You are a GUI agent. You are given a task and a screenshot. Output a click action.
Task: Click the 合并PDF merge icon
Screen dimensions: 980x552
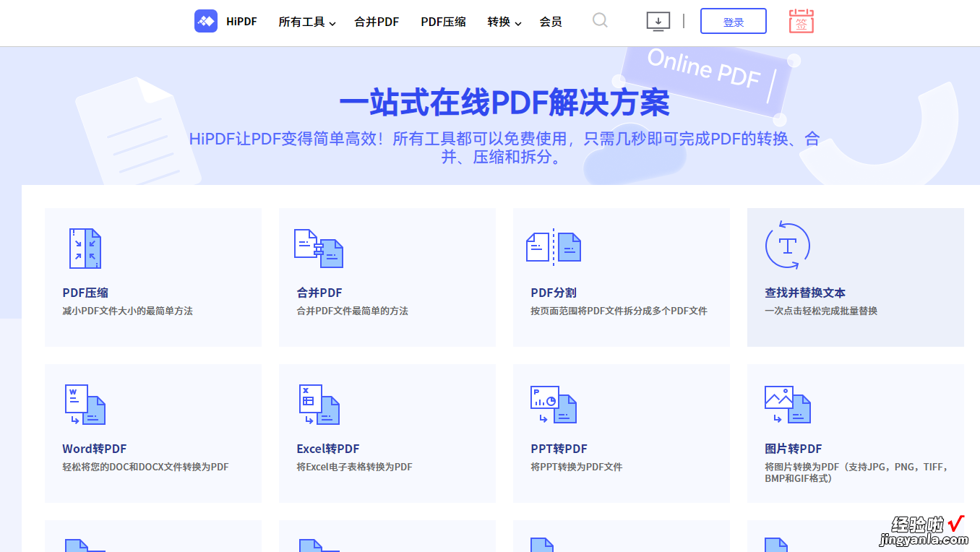tap(319, 249)
